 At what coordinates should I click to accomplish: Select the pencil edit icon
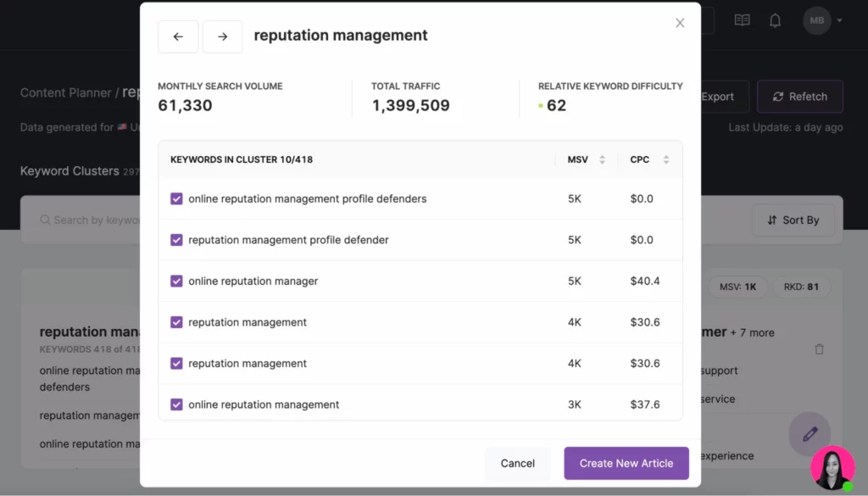810,433
